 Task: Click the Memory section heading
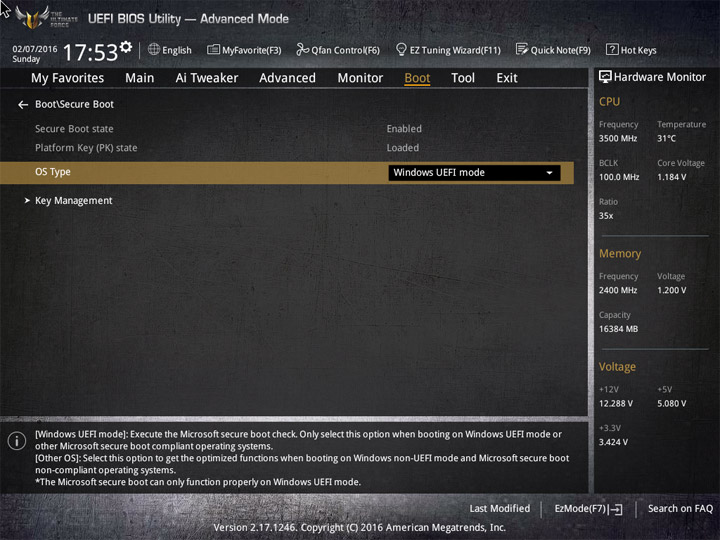[620, 253]
